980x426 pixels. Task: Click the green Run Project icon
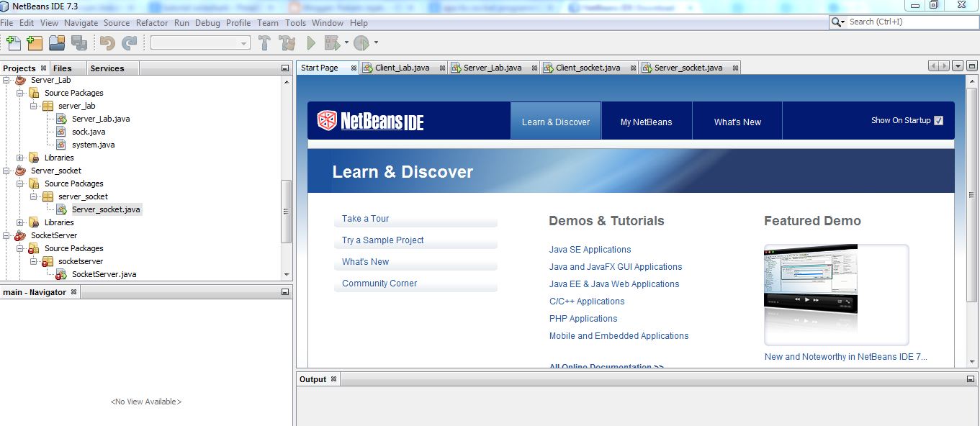[x=311, y=43]
